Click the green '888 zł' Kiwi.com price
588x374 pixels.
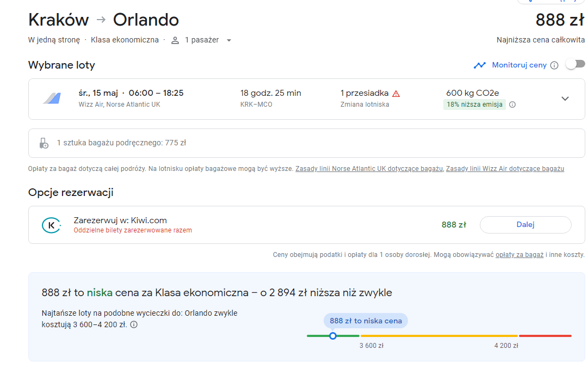coord(454,224)
